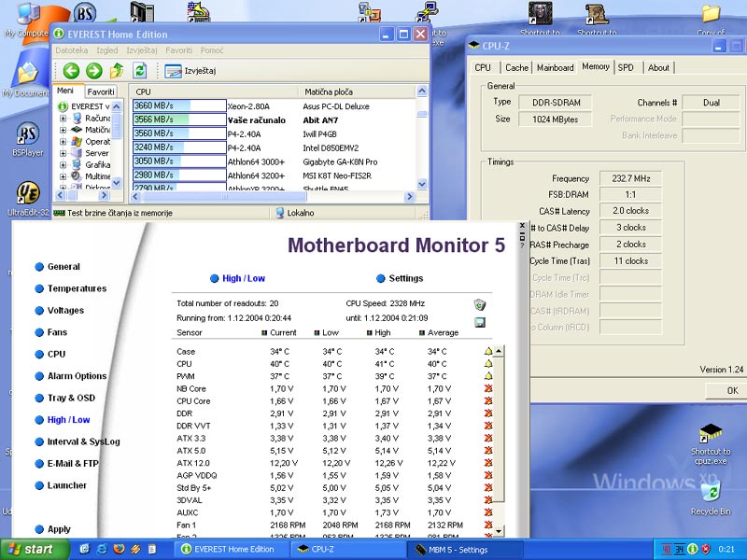Open the Izvještaj report button
This screenshot has height=560, width=747.
click(x=190, y=71)
